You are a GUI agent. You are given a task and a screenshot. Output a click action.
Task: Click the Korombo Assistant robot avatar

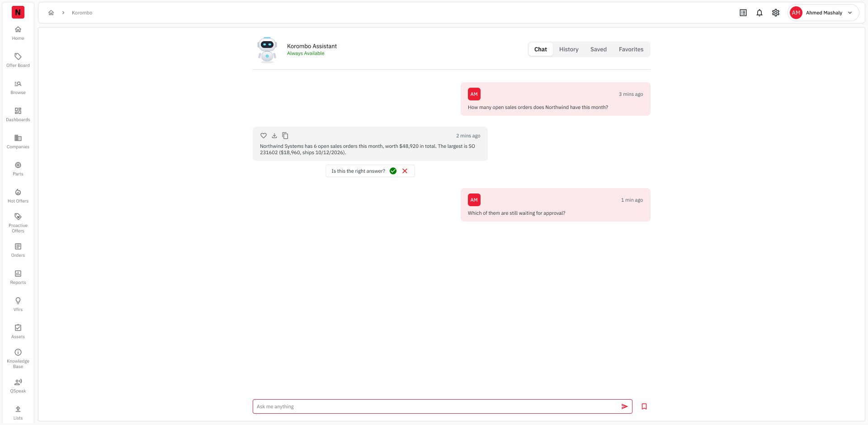pyautogui.click(x=267, y=49)
